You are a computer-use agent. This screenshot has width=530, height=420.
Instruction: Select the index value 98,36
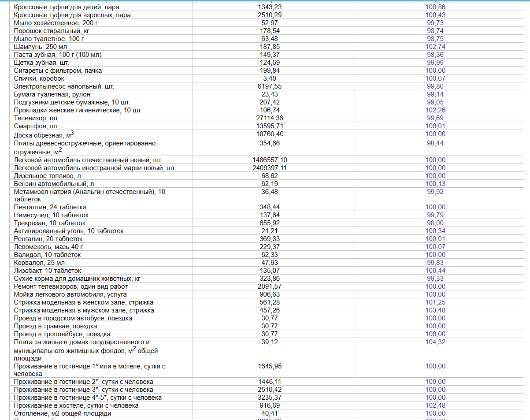[x=435, y=55]
